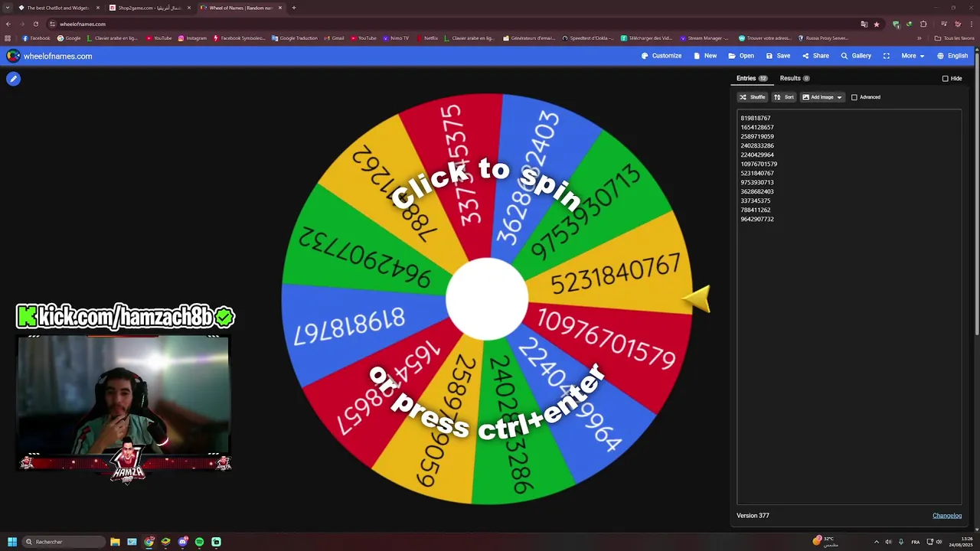Show hidden system tray icons
This screenshot has height=551, width=980.
pos(877,542)
